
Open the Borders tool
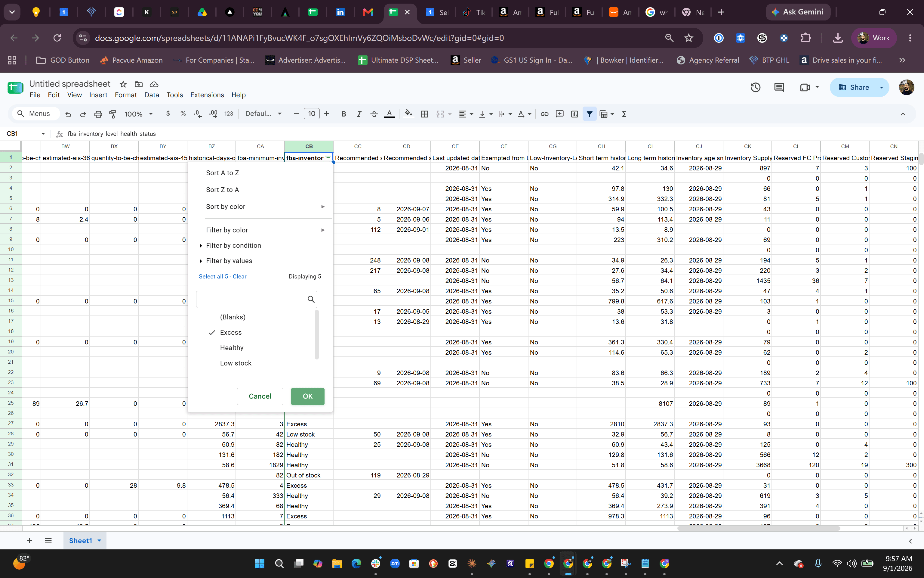425,114
